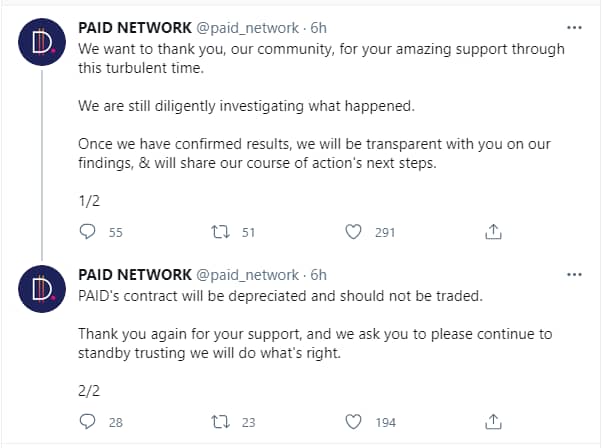The width and height of the screenshot is (604, 448).
Task: Open PAID NETWORK profile name in second tweet
Action: pos(134,274)
